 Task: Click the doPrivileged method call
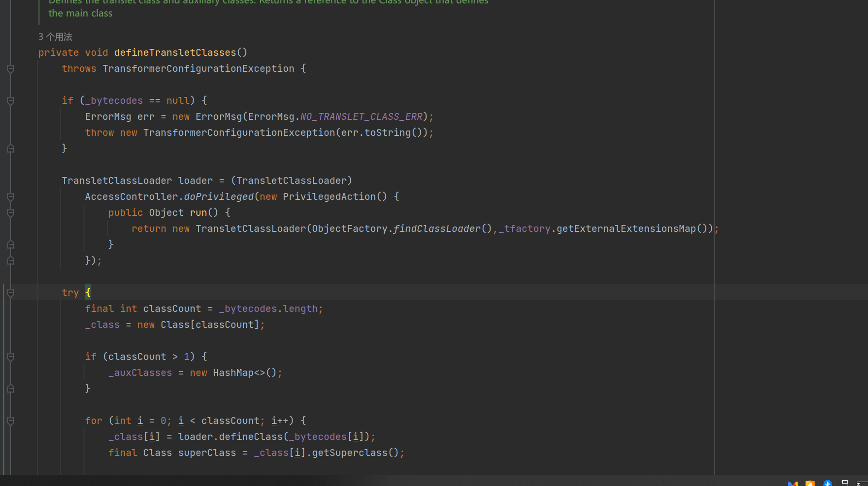219,196
